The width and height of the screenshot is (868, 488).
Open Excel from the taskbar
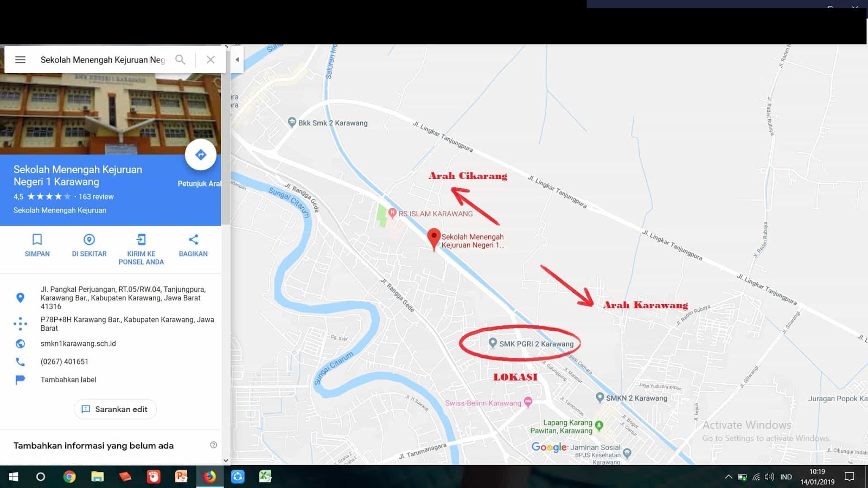tap(265, 477)
